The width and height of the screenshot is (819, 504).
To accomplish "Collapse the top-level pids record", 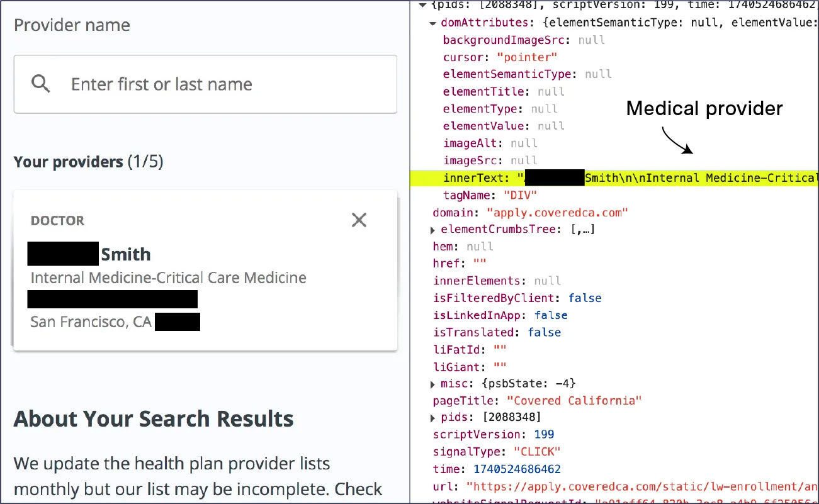I will (422, 5).
